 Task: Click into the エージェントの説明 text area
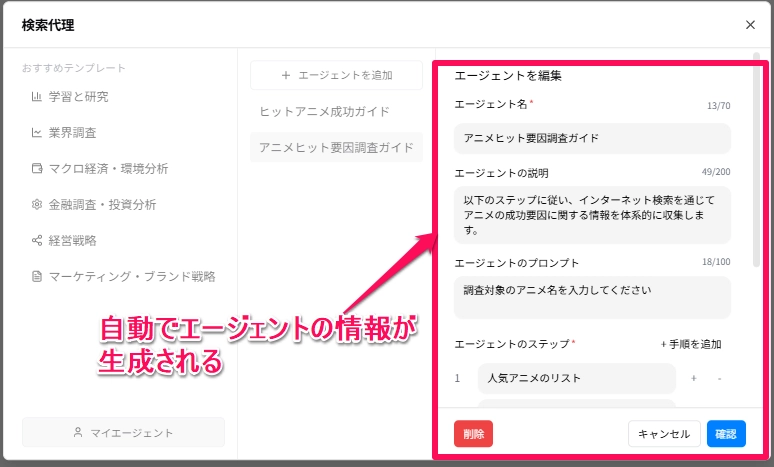click(x=591, y=214)
